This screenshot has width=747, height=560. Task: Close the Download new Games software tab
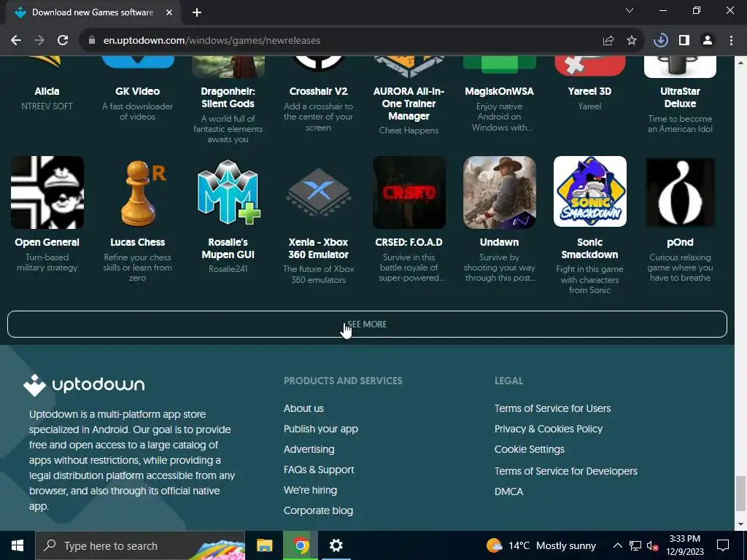coord(169,12)
